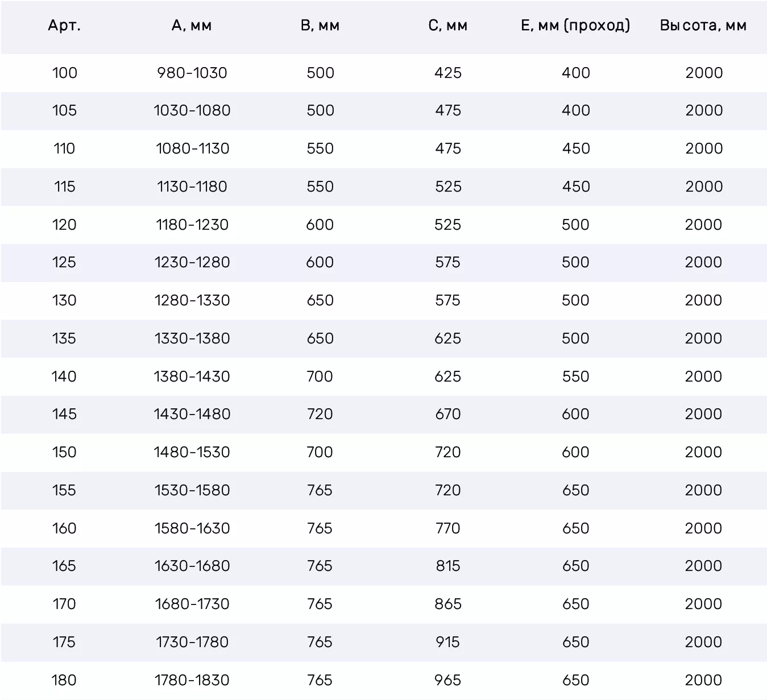
Task: Click the C value 915 cell
Action: (x=448, y=642)
